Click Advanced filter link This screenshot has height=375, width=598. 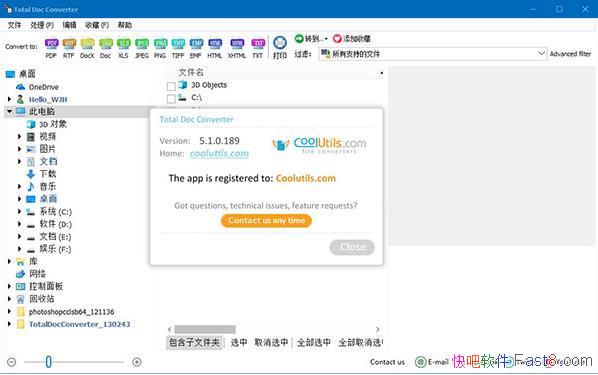pyautogui.click(x=570, y=54)
